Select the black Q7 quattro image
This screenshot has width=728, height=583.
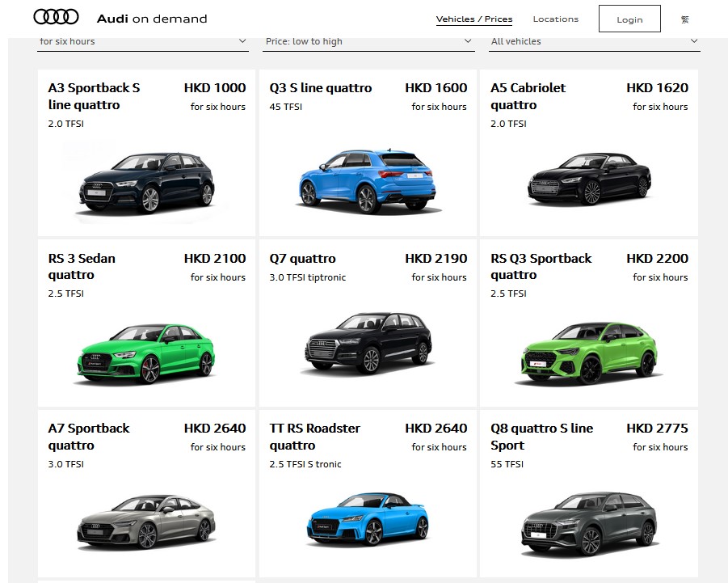pyautogui.click(x=368, y=343)
